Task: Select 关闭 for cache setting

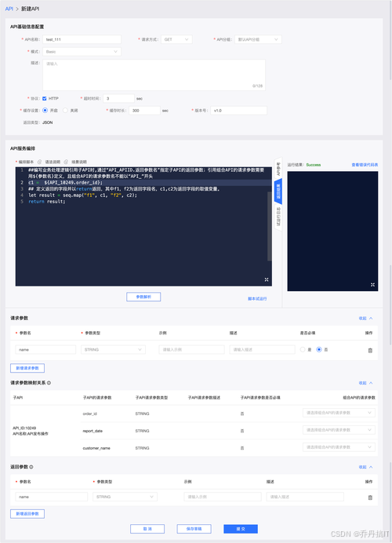Action: click(x=65, y=111)
